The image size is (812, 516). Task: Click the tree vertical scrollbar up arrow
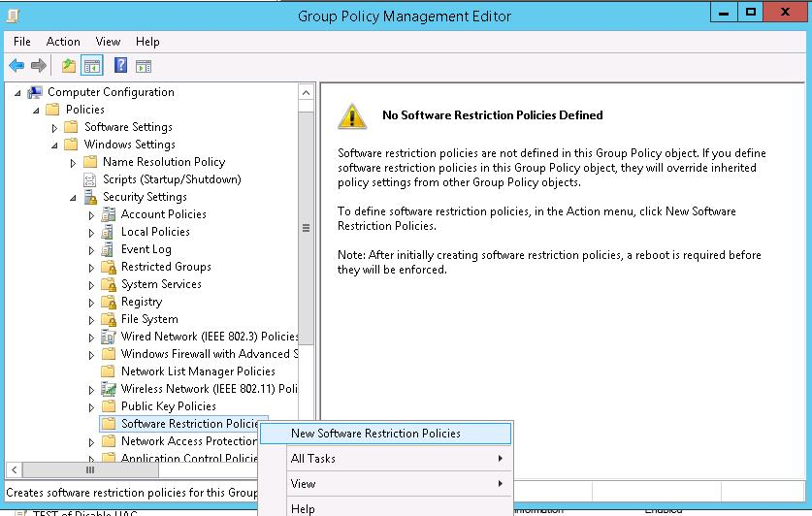pos(306,93)
